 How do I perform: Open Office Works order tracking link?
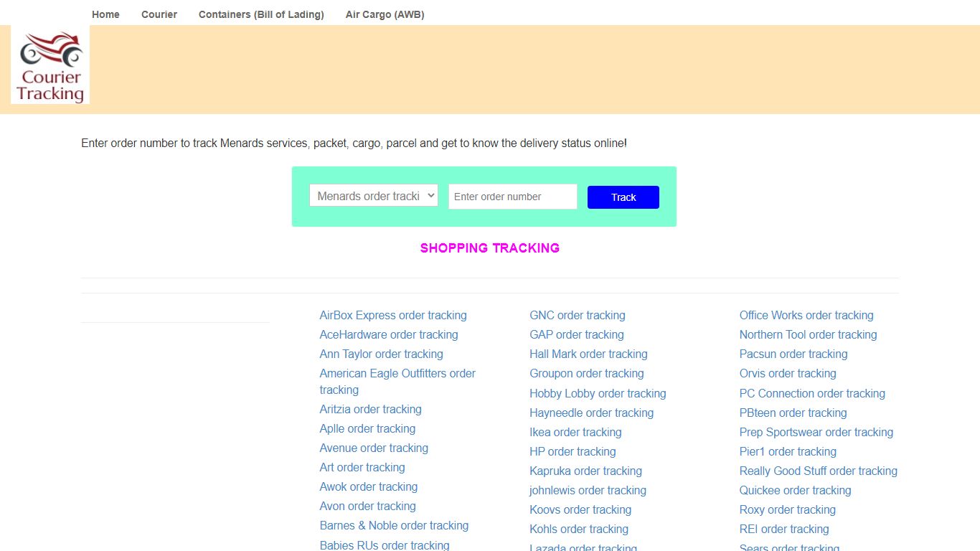[x=806, y=315]
